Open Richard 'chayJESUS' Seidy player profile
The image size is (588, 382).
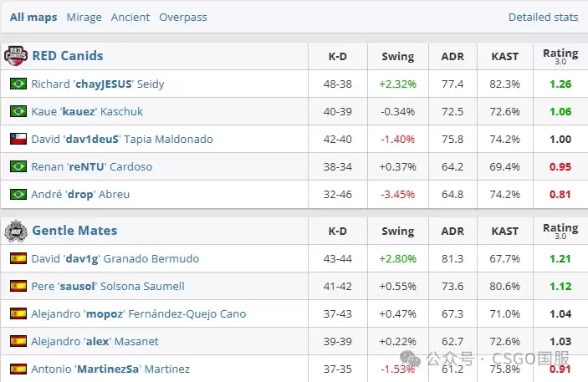[x=98, y=84]
